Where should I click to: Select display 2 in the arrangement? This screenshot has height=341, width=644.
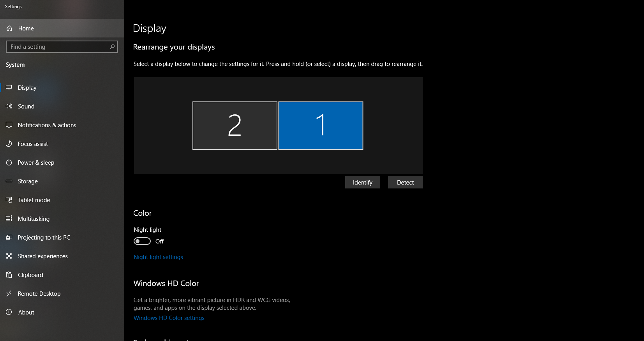click(x=235, y=126)
